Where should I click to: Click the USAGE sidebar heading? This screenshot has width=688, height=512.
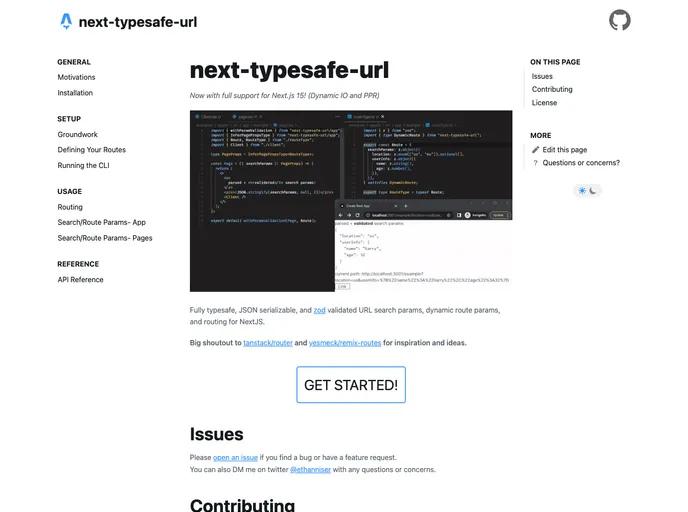[69, 191]
